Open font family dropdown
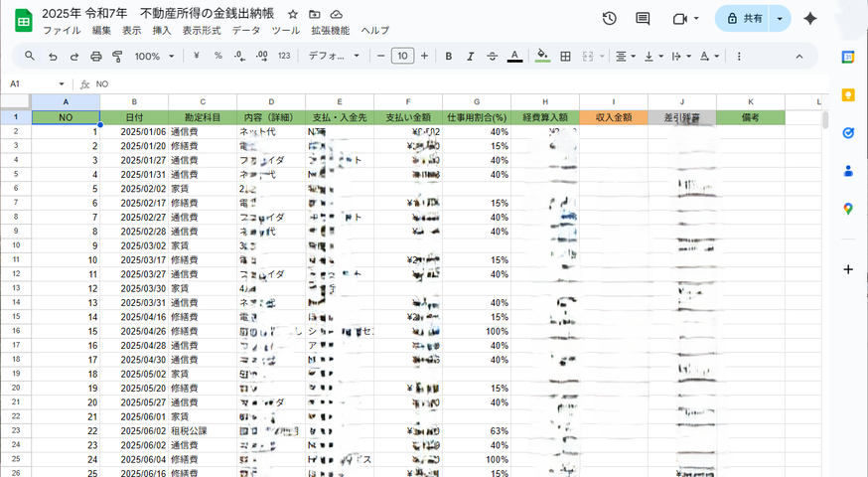Viewport: 868px width, 477px height. (x=334, y=56)
